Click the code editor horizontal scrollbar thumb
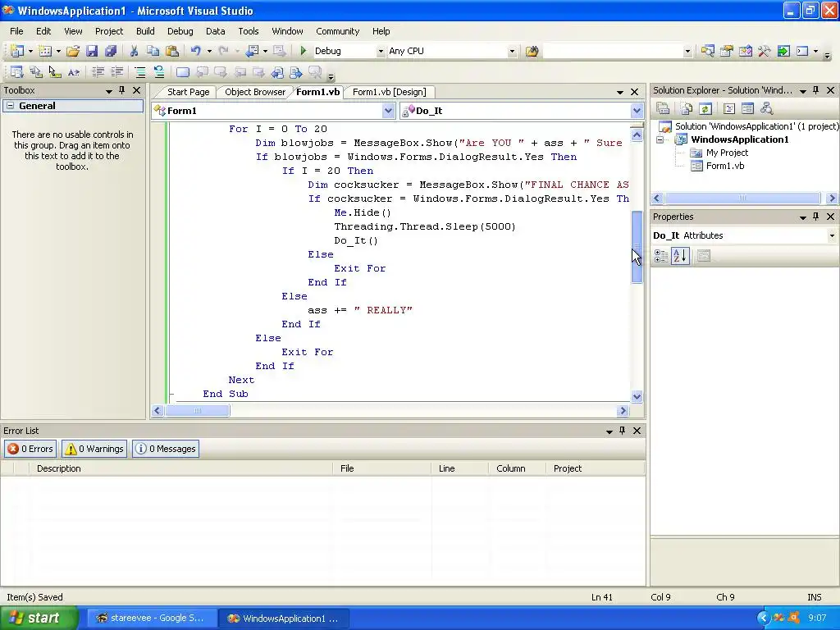 tap(198, 411)
